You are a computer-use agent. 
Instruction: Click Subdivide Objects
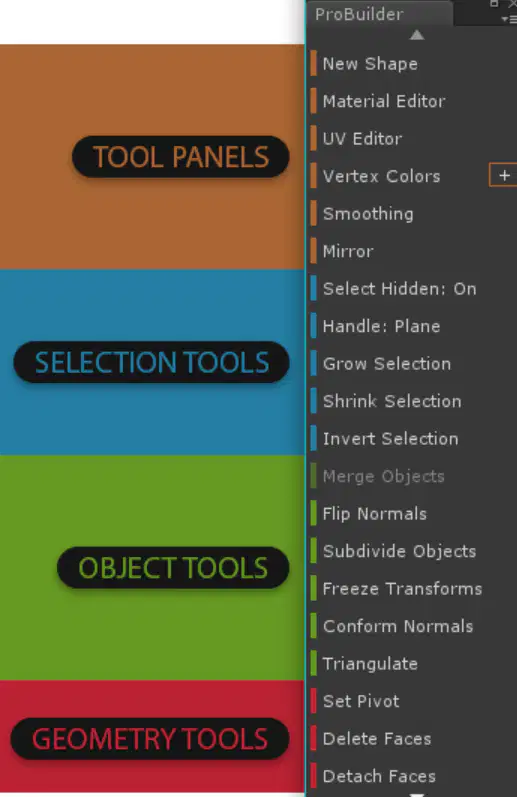coord(400,551)
